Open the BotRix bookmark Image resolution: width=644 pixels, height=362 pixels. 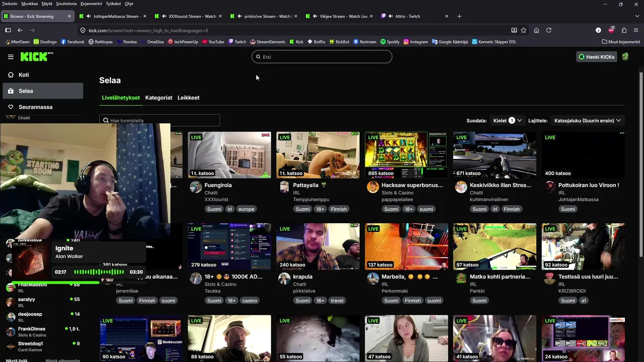pos(316,42)
